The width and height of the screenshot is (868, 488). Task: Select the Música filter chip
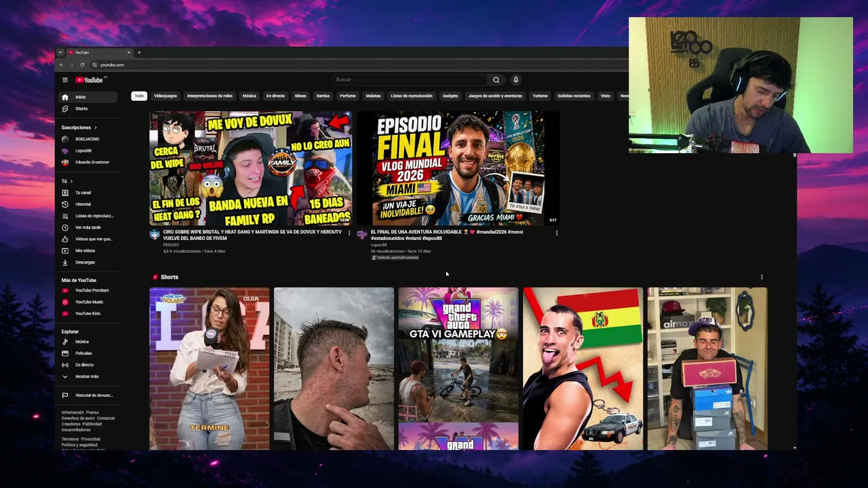tap(250, 96)
